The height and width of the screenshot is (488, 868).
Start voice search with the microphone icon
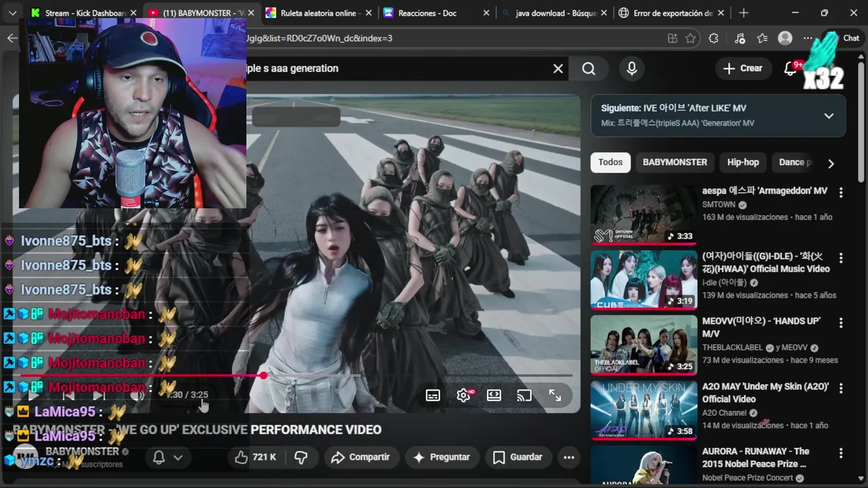pos(631,68)
